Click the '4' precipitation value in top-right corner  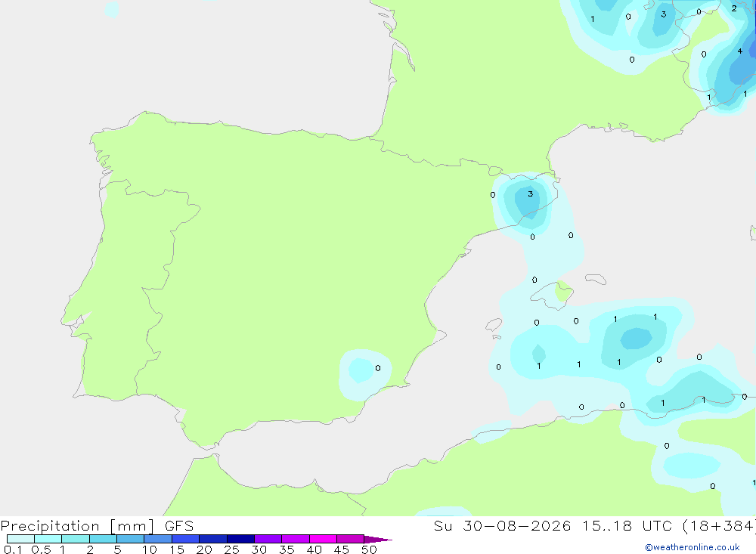click(x=739, y=51)
